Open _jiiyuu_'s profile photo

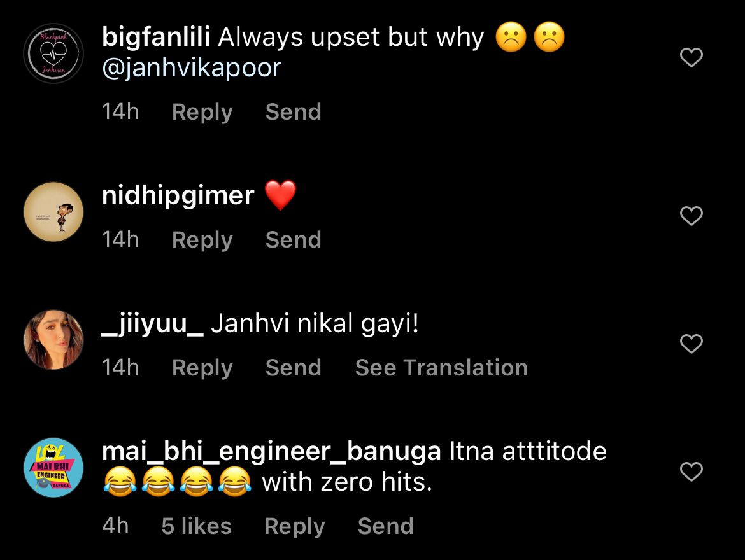click(x=53, y=340)
